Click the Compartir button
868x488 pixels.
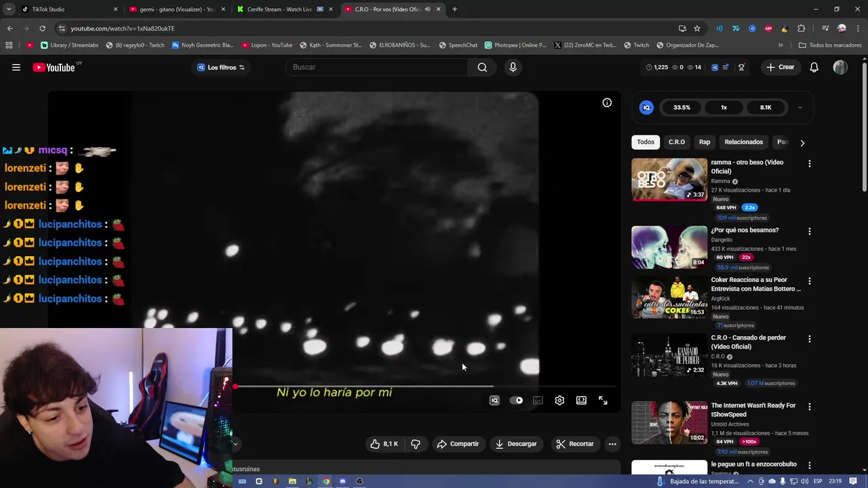(458, 444)
